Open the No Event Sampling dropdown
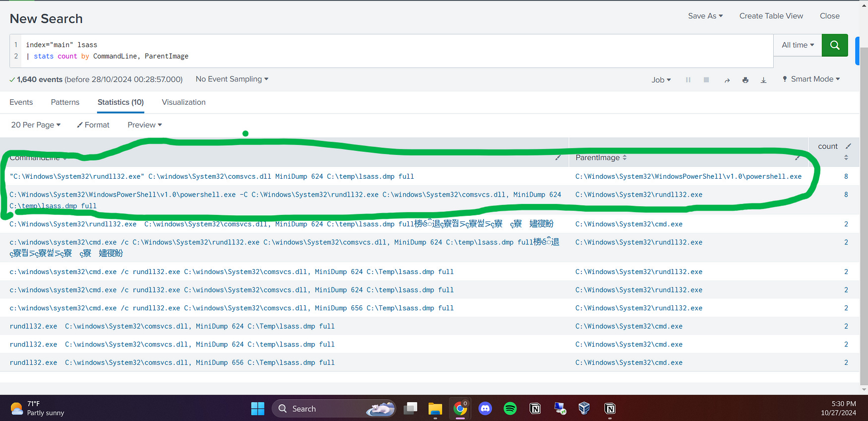Image resolution: width=868 pixels, height=421 pixels. click(232, 79)
